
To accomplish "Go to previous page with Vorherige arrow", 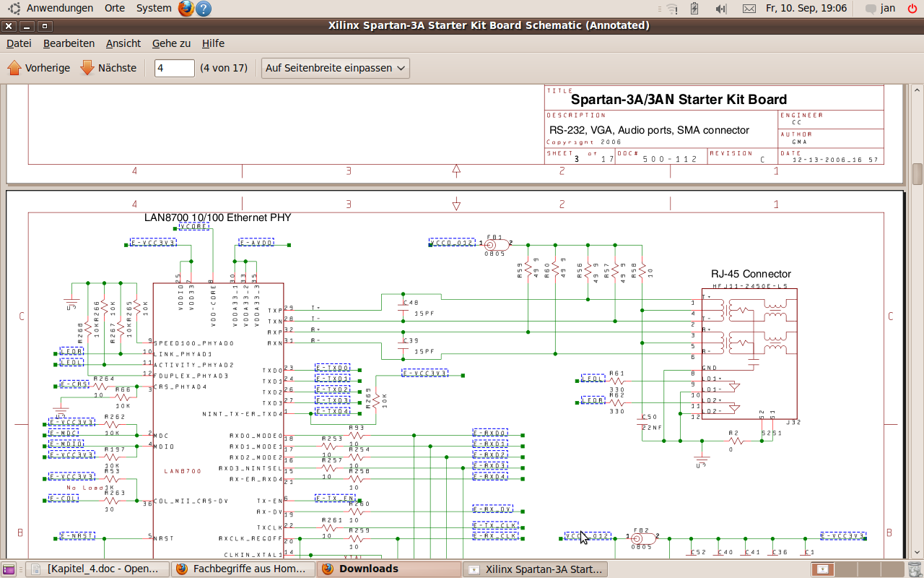I will (38, 68).
